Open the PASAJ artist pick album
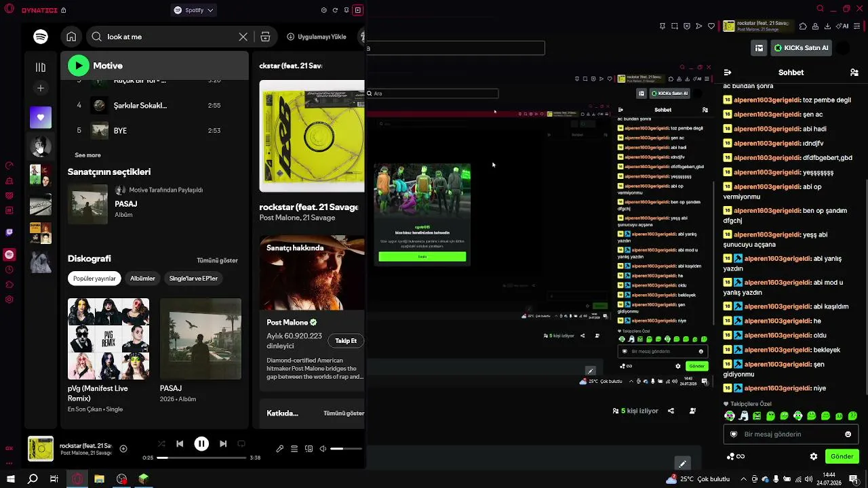The image size is (868, 488). pos(88,204)
